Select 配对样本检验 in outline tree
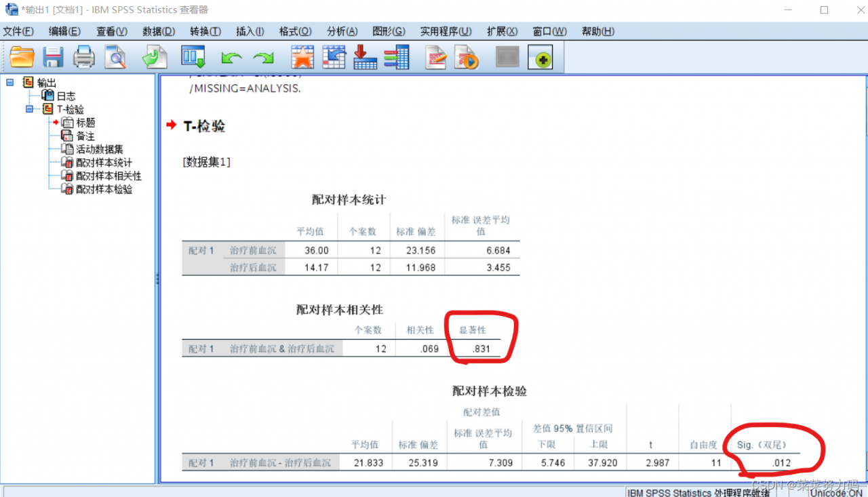Viewport: 868px width, 497px height. (x=104, y=190)
